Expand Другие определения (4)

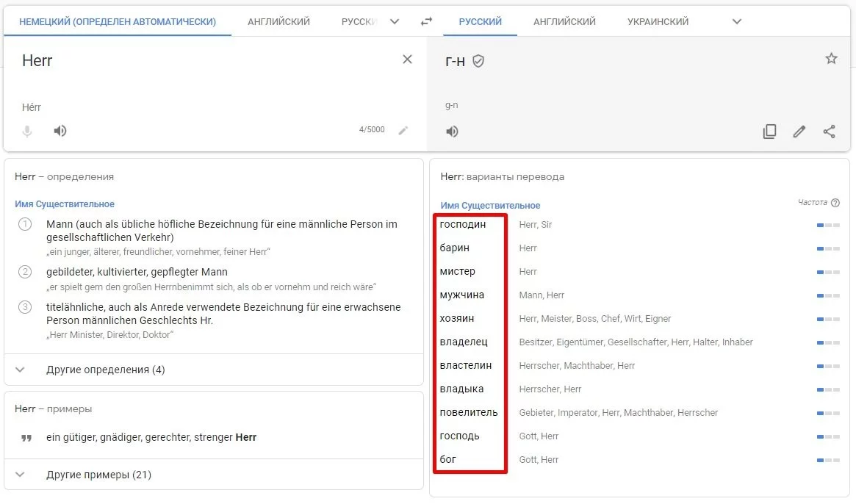[x=105, y=370]
